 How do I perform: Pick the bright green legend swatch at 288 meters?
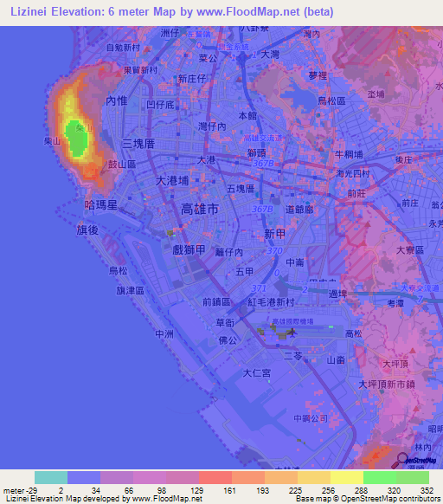point(380,477)
